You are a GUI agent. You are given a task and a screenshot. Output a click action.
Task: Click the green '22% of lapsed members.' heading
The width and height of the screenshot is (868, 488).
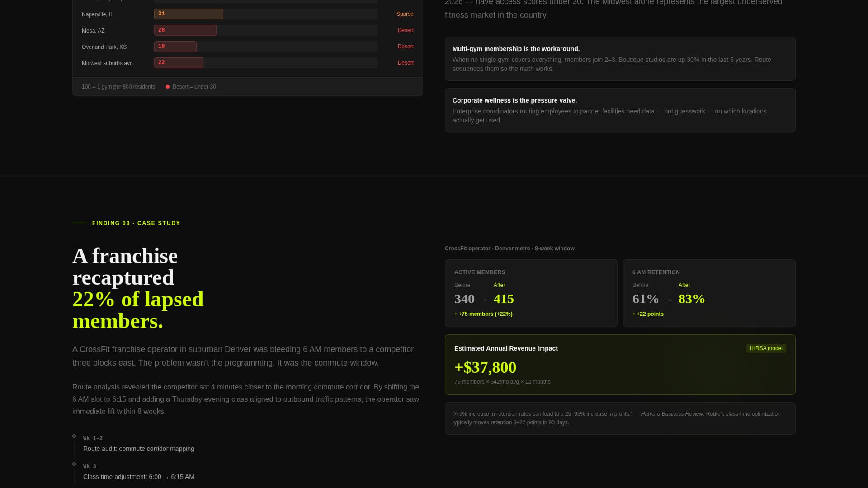point(138,310)
